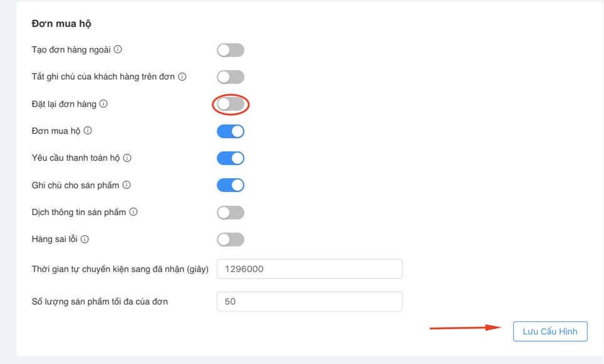Show info tooltip for Ghi chú cho sản phẩm
Screen dimensions: 604x364
click(126, 185)
